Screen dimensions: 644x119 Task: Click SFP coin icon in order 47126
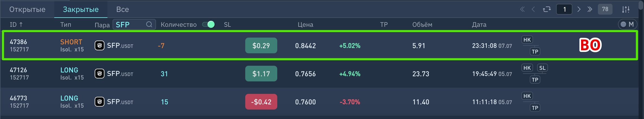(99, 74)
